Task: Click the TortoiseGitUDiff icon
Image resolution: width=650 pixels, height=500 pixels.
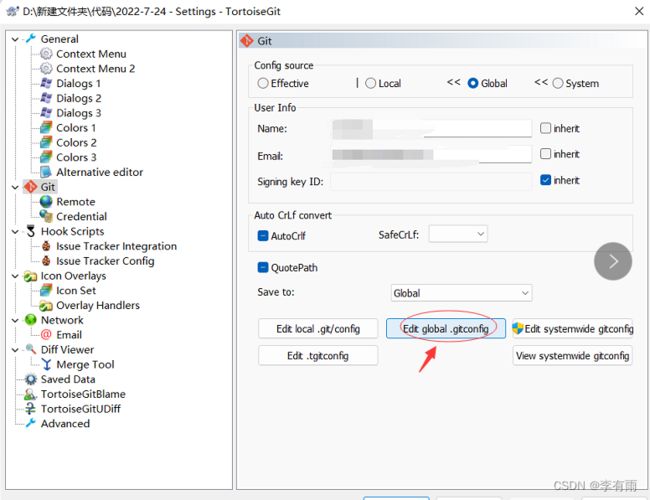Action: click(31, 409)
